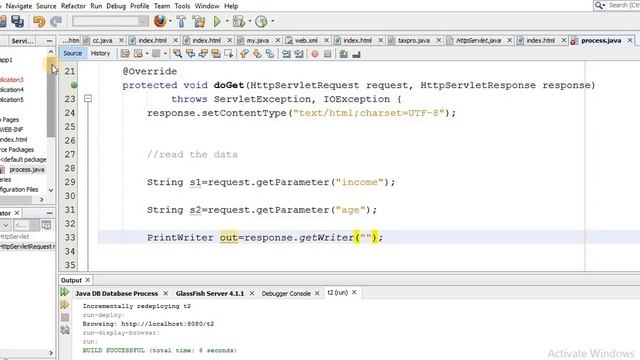Start debugging the project
Screen dimensions: 640x360
pos(239,21)
